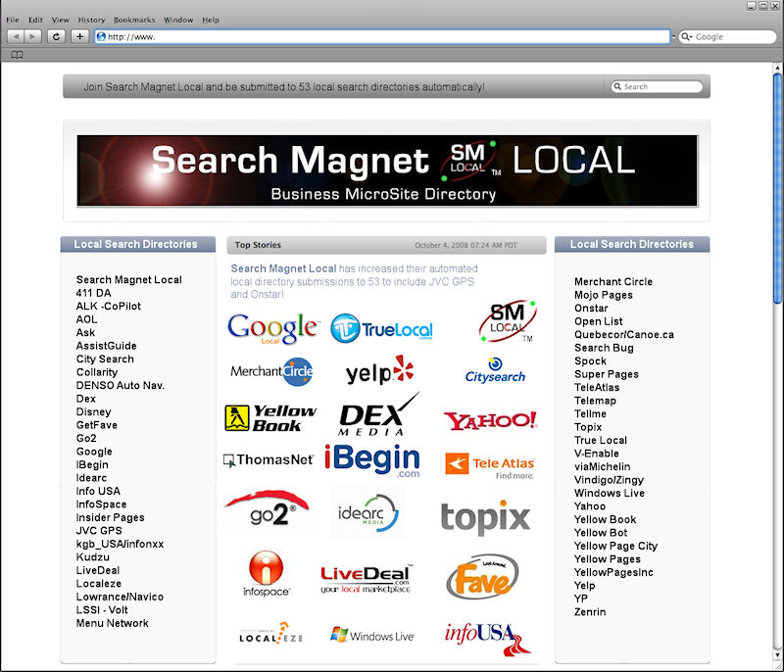Open the ALK -CoPilot directory link
784x672 pixels.
[x=109, y=307]
